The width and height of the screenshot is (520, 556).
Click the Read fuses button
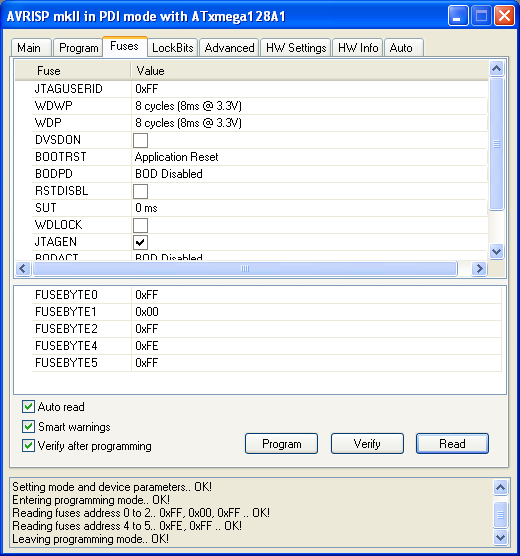[452, 444]
